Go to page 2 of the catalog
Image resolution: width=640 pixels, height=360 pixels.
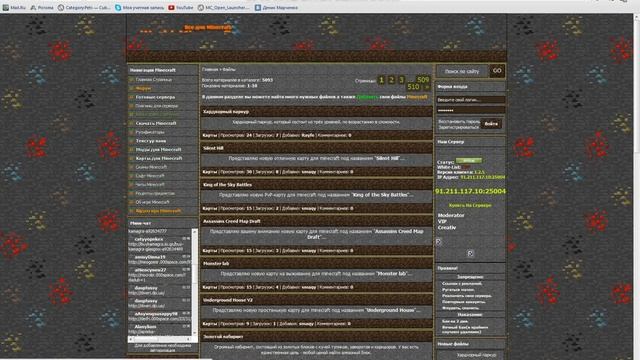pyautogui.click(x=391, y=80)
